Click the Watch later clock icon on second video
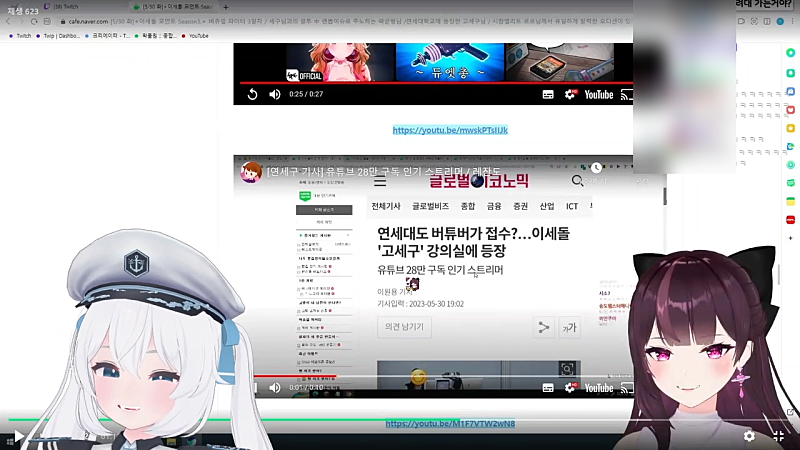This screenshot has height=450, width=800. (x=596, y=168)
